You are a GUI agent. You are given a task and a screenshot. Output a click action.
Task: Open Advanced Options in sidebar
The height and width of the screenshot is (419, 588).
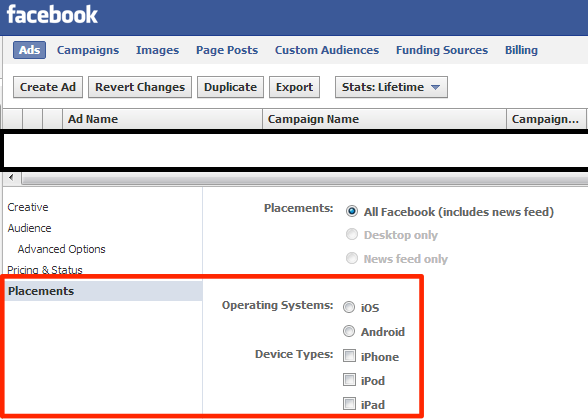pyautogui.click(x=62, y=249)
